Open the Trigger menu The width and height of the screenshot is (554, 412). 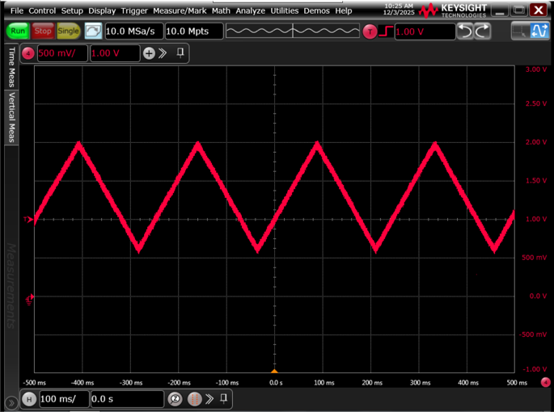134,11
